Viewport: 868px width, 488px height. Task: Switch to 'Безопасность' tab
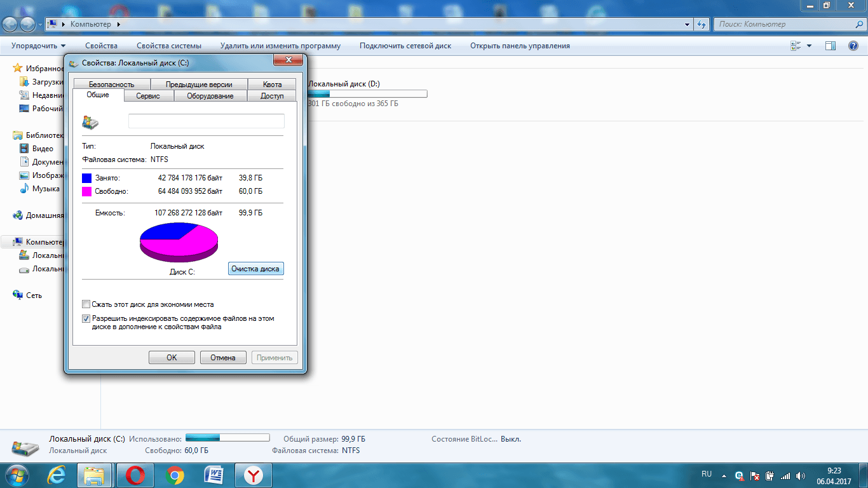112,85
